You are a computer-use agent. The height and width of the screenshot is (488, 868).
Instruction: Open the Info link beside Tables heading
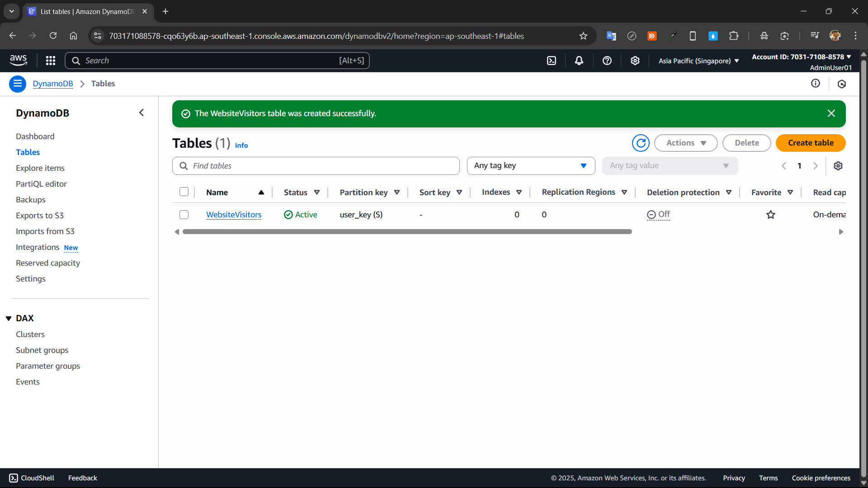pyautogui.click(x=241, y=145)
